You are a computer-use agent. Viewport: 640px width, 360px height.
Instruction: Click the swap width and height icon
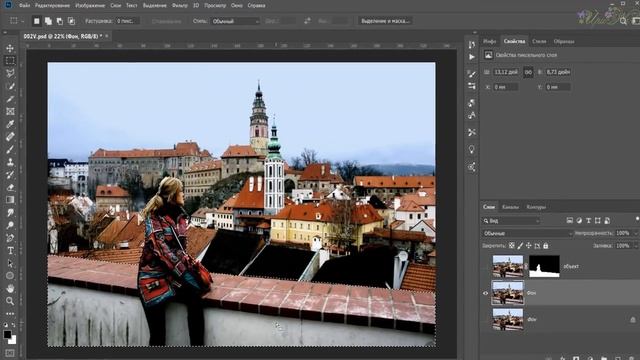tap(307, 21)
